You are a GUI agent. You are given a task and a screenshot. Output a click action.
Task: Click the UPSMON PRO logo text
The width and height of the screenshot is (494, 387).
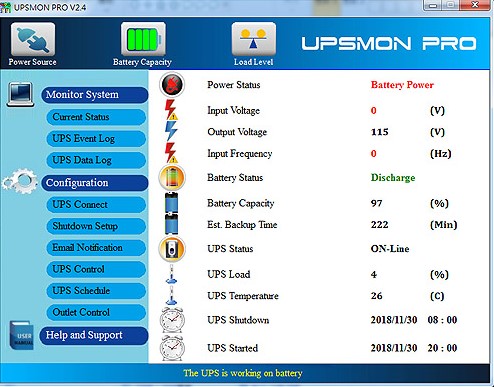(x=389, y=44)
